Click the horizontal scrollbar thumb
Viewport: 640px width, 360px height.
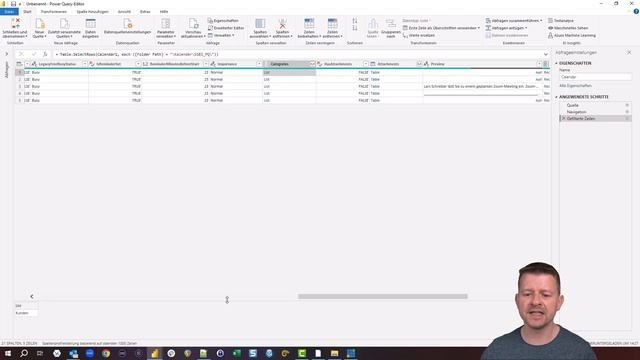(382, 296)
